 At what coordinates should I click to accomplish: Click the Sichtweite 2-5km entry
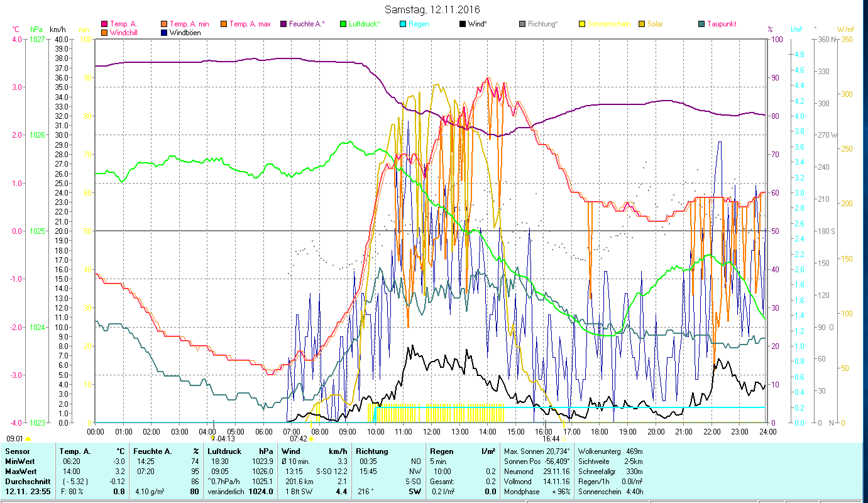coord(610,461)
